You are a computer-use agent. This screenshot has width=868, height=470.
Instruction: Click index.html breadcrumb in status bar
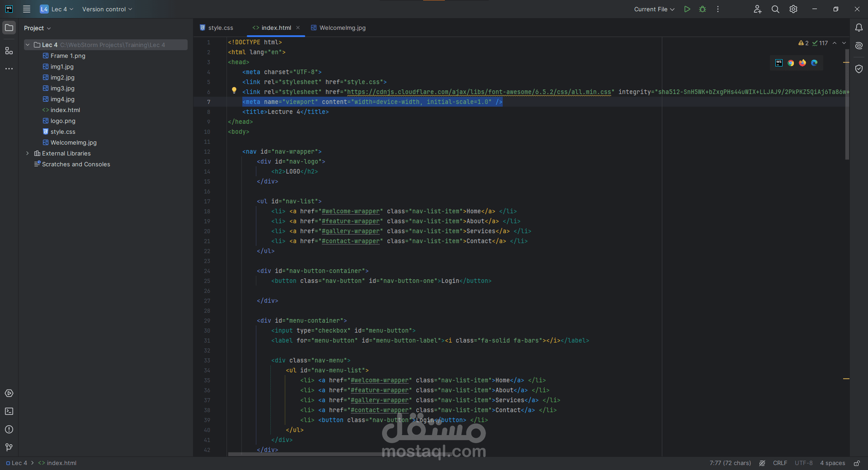[57, 463]
